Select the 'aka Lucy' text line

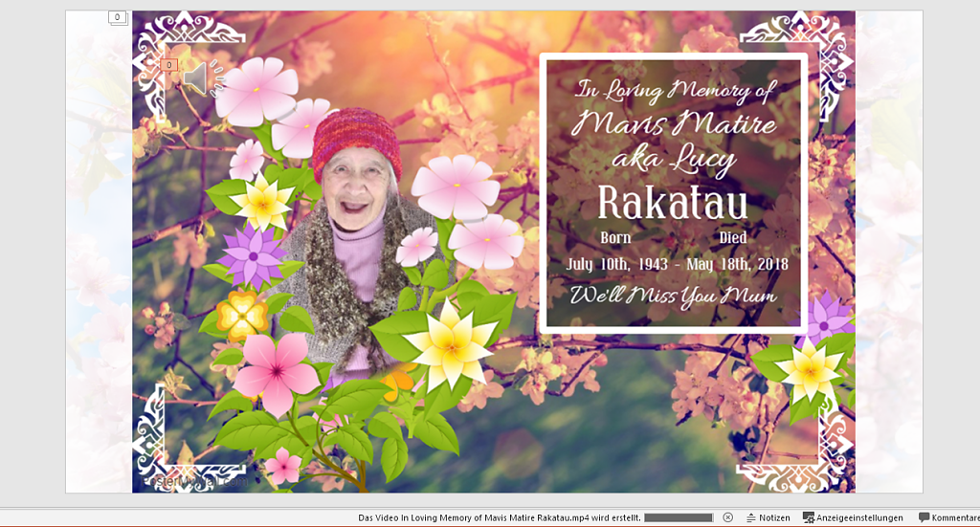click(674, 158)
